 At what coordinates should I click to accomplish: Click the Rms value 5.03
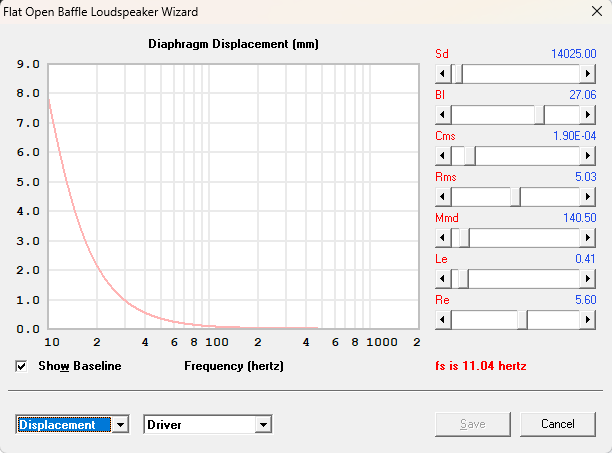(x=585, y=177)
